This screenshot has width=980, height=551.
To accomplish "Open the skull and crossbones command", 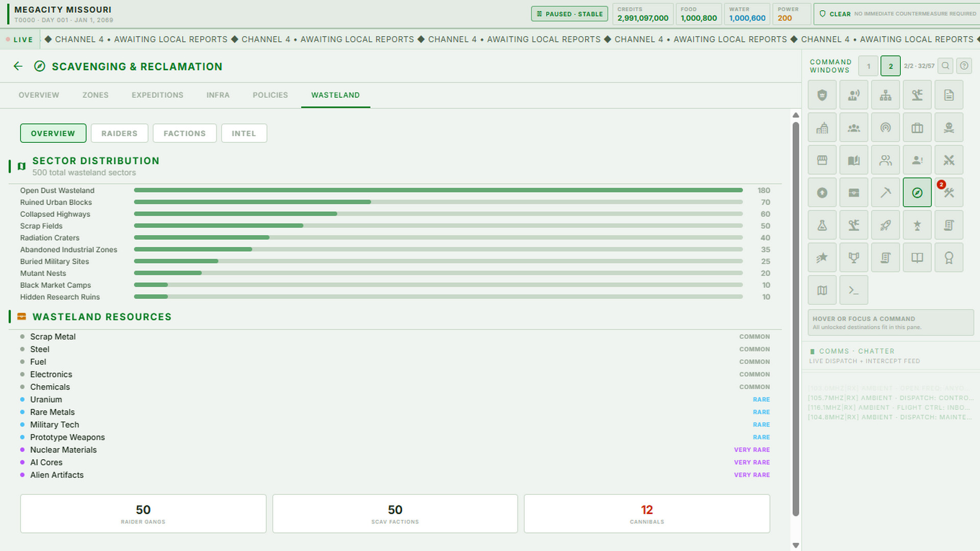I will [x=948, y=128].
